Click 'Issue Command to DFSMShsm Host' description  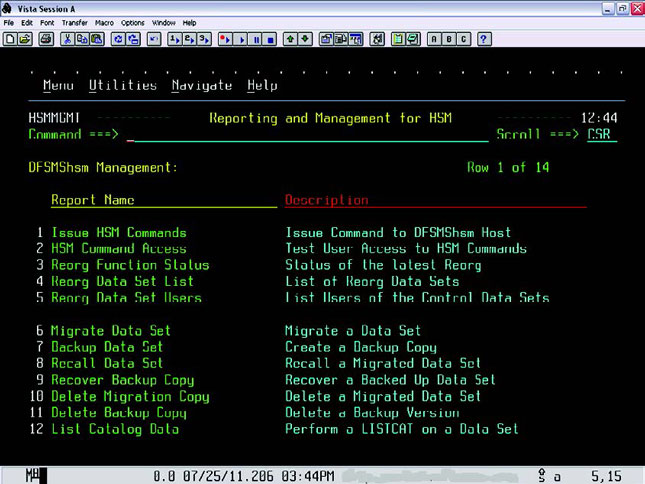pos(398,233)
